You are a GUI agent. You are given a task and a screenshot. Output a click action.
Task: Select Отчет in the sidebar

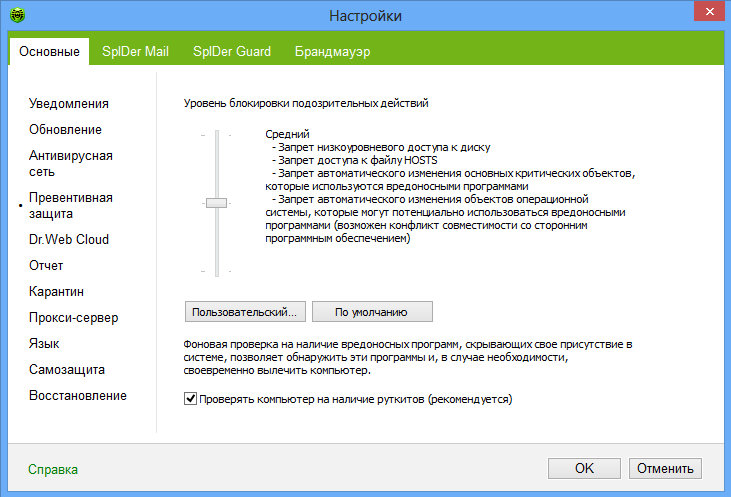click(x=46, y=265)
